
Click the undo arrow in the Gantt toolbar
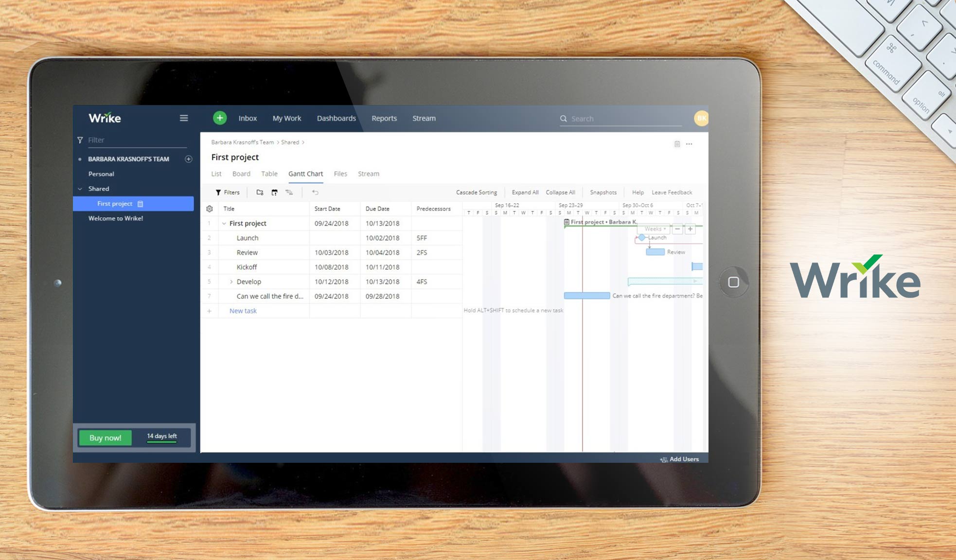315,192
